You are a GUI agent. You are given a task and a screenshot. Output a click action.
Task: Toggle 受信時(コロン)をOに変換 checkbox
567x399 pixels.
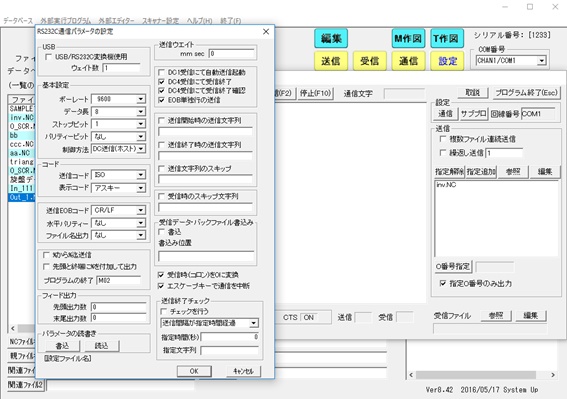161,275
